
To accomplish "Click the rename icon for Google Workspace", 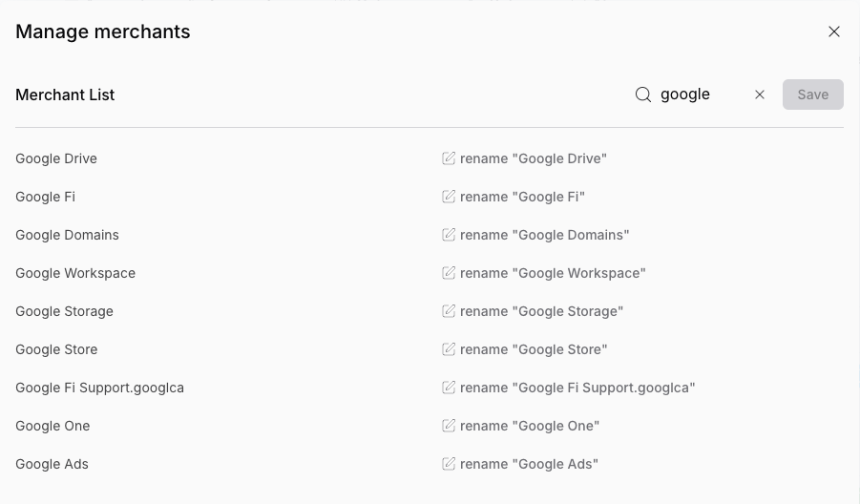I will 449,273.
